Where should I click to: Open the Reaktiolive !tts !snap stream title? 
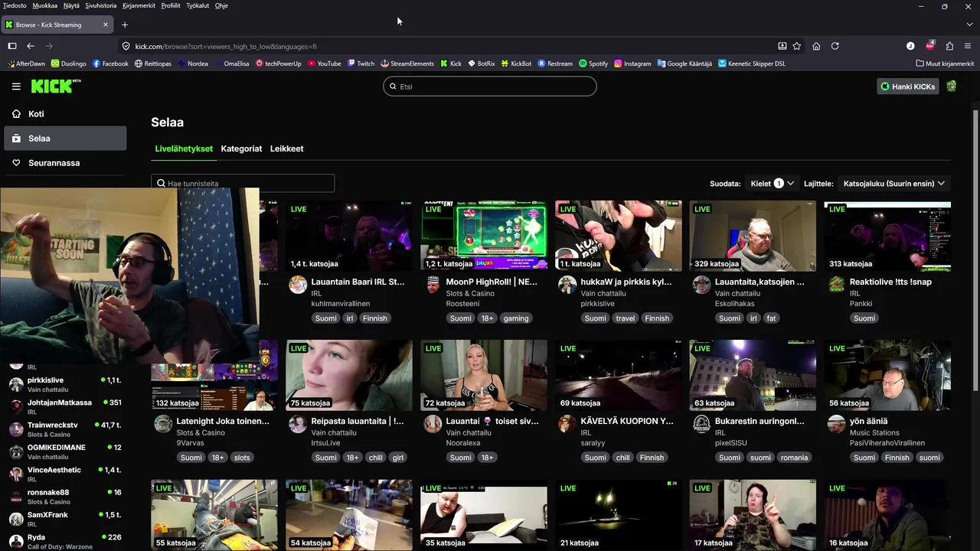(x=890, y=282)
